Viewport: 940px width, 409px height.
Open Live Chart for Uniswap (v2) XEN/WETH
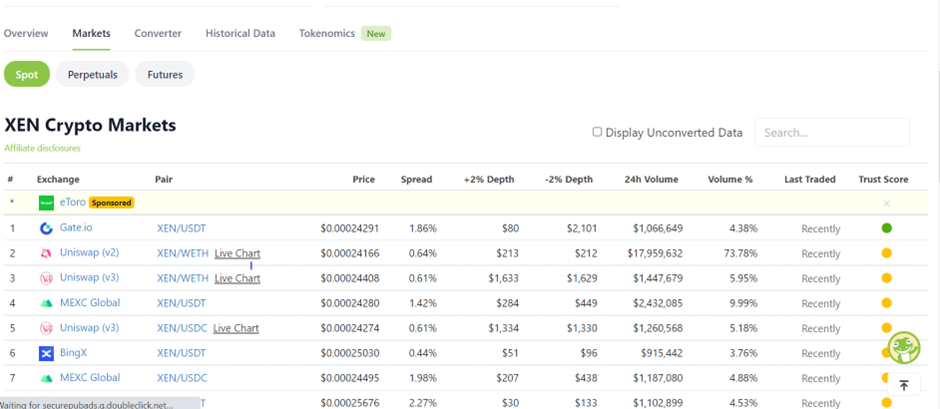pos(237,254)
